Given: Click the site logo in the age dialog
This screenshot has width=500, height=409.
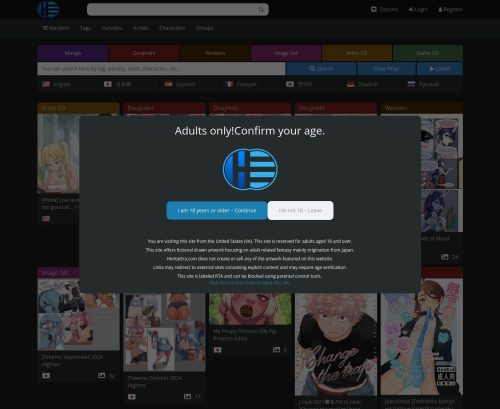Looking at the screenshot, I should [250, 169].
